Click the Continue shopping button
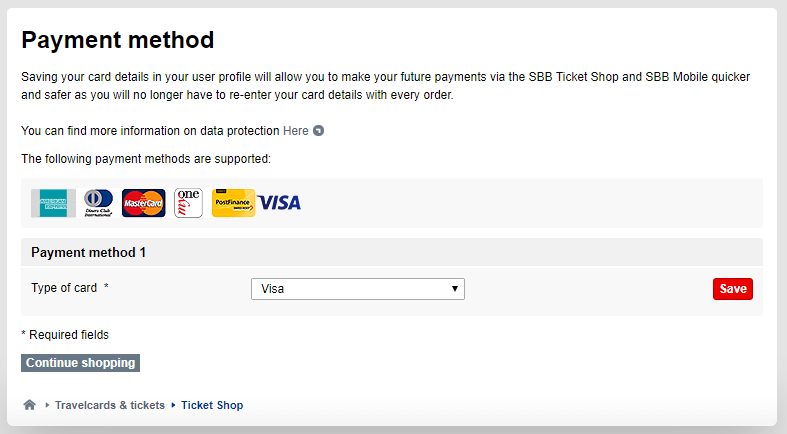Viewport: 787px width, 434px height. pyautogui.click(x=80, y=363)
